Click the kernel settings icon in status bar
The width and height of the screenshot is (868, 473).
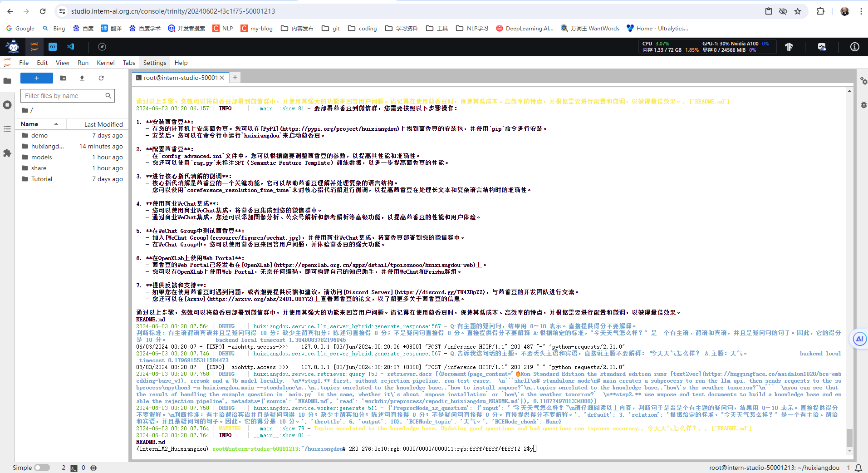click(93, 468)
